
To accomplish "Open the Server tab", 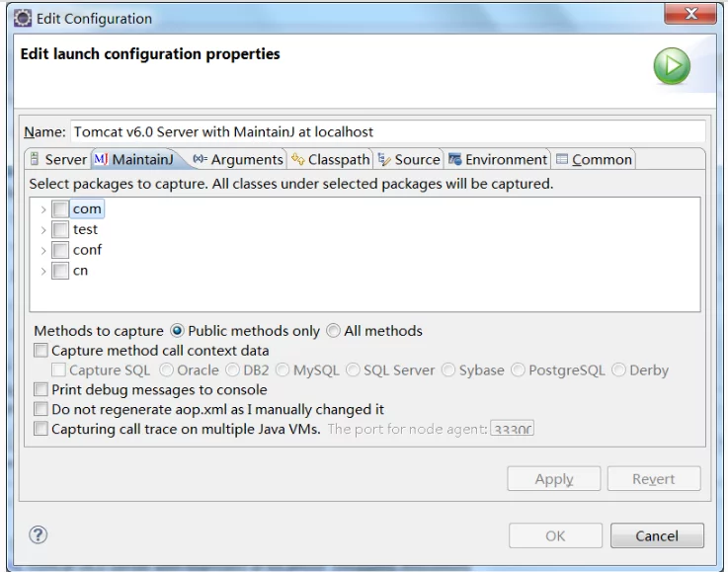I will coord(58,159).
